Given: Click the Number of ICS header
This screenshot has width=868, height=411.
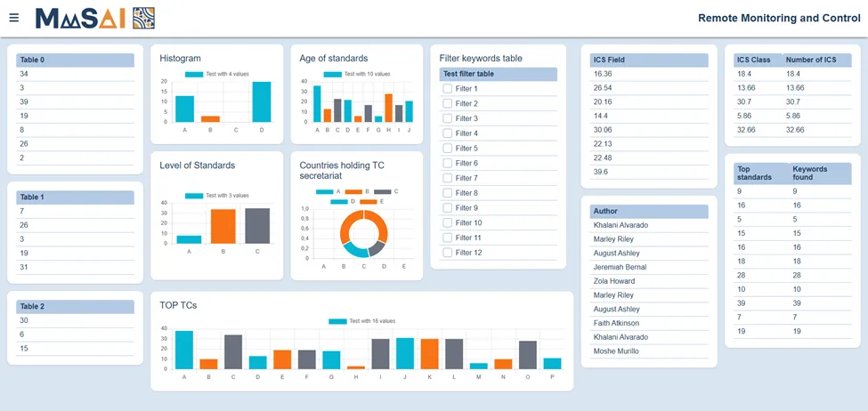Looking at the screenshot, I should tap(816, 60).
